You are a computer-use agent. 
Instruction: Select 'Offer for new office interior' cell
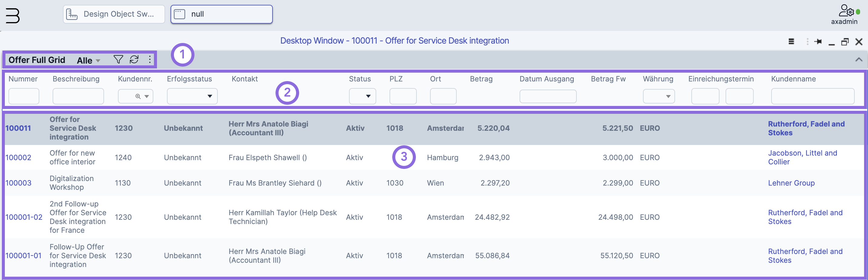[x=73, y=157]
